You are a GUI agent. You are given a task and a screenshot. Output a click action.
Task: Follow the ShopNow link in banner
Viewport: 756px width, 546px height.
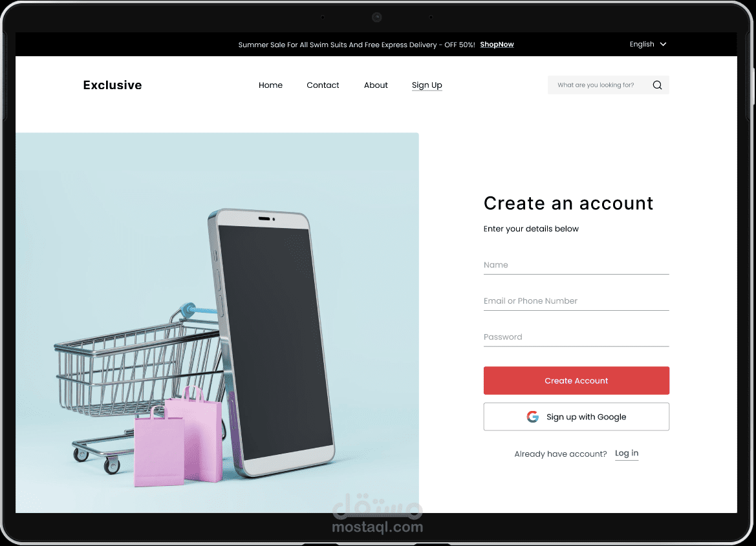click(x=497, y=45)
